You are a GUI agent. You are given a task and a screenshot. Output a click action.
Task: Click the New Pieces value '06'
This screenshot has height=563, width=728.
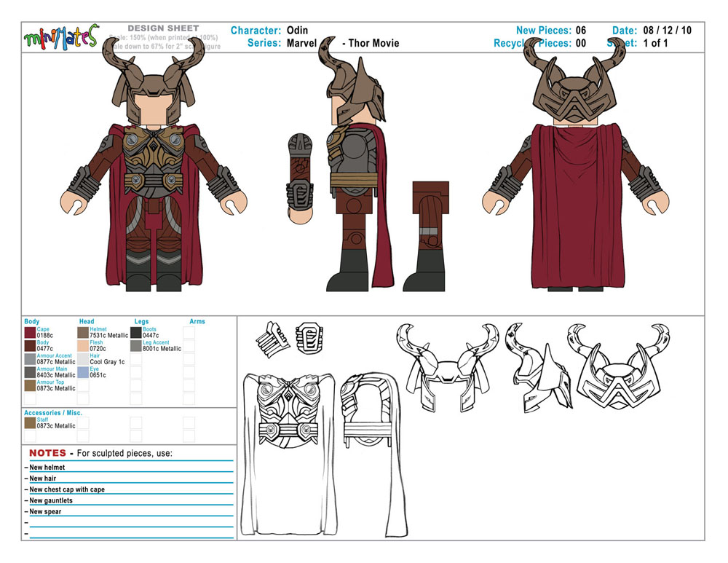[x=581, y=30]
